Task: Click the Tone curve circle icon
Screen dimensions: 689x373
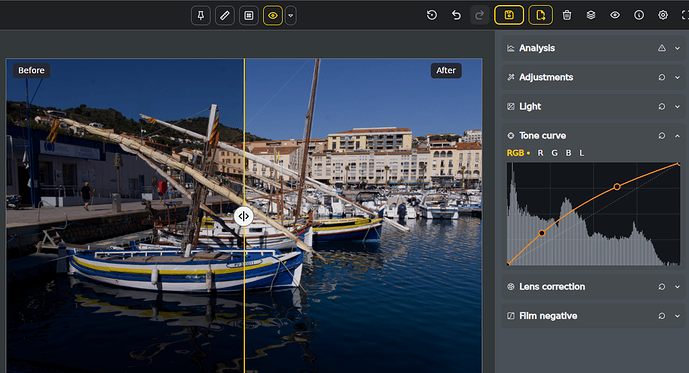Action: [x=511, y=136]
